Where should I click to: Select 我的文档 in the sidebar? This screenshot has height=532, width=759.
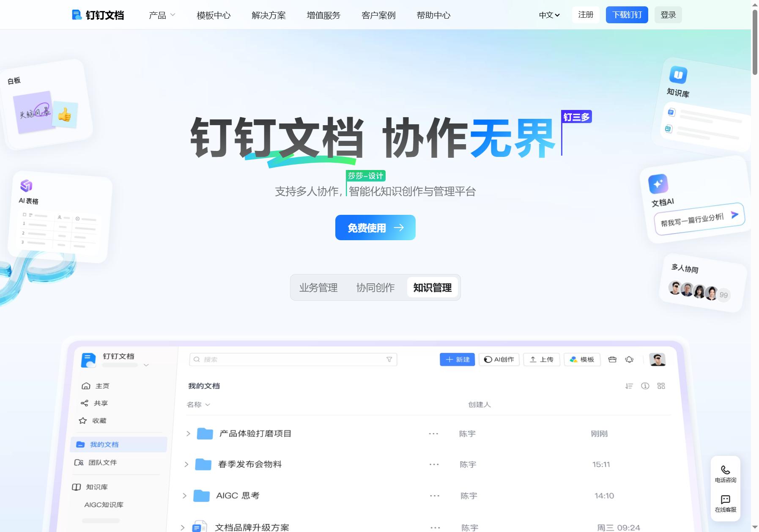click(x=118, y=444)
